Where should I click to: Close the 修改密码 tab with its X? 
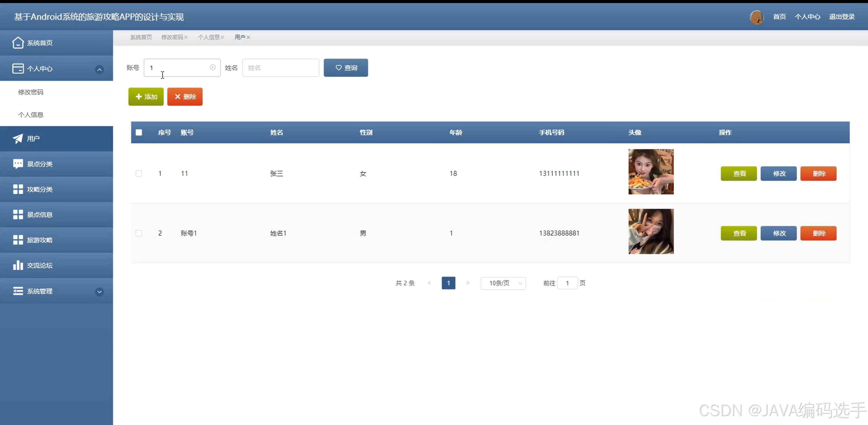pyautogui.click(x=186, y=37)
